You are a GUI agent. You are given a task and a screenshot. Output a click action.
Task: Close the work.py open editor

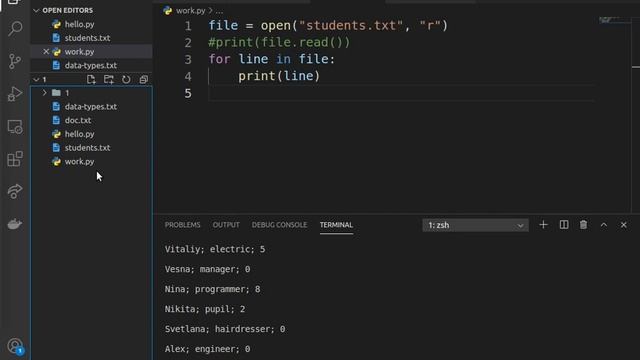46,51
